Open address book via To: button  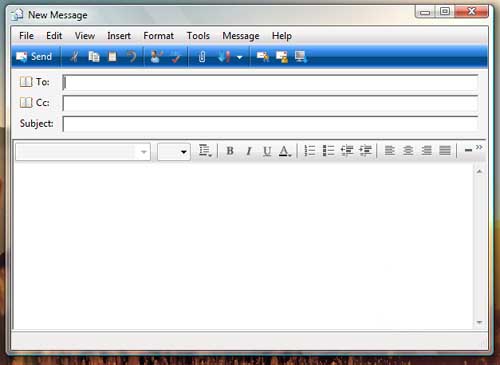tap(34, 82)
